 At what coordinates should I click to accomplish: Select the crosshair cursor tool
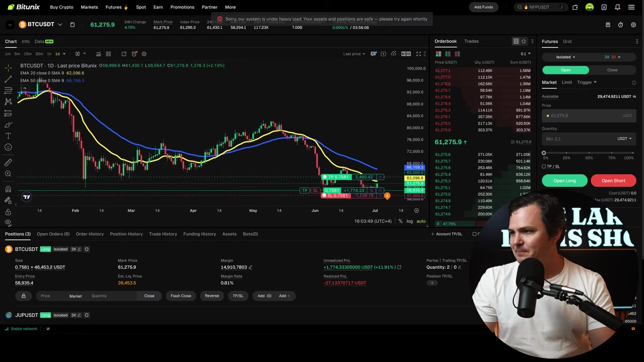tap(8, 67)
